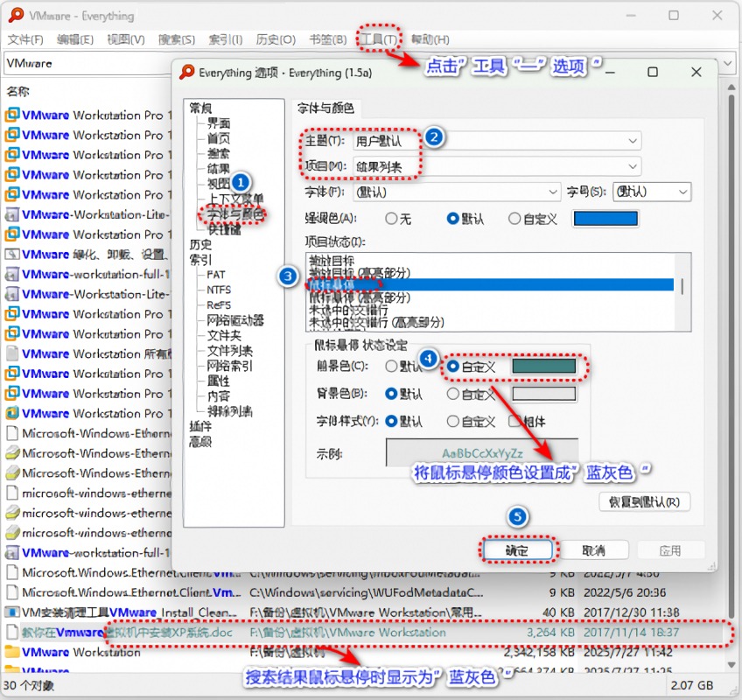Screen dimensions: 742x700
Task: Minimize the Everything 选项 dialog
Action: point(610,73)
